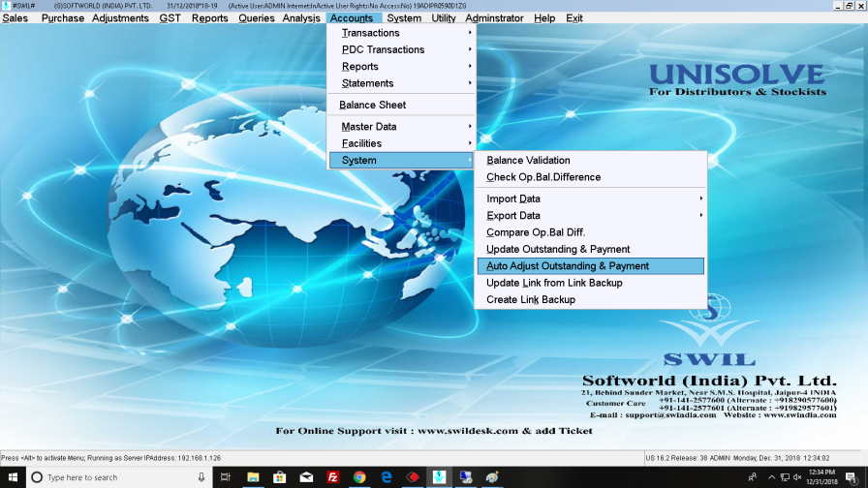Expand the Import Data submenu
This screenshot has height=488, width=868.
point(591,198)
